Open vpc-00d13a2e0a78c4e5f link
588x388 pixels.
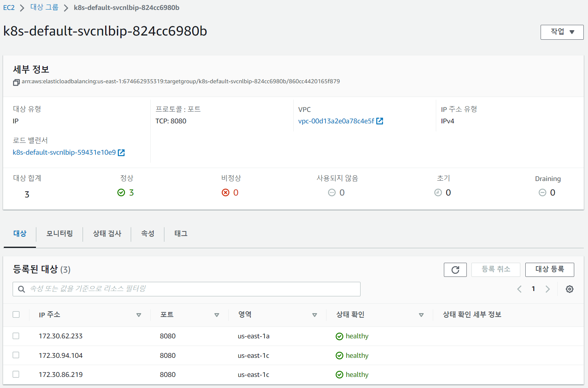[x=336, y=121]
